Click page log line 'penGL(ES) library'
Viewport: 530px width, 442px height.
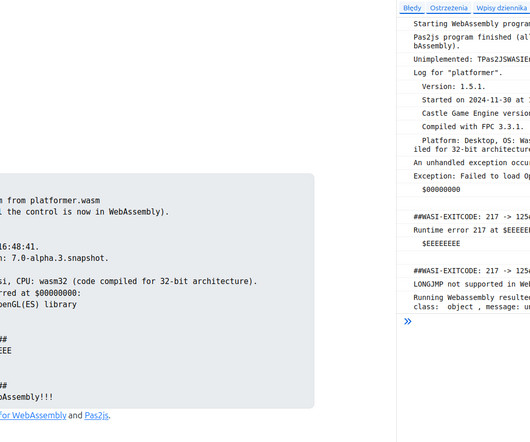click(39, 305)
